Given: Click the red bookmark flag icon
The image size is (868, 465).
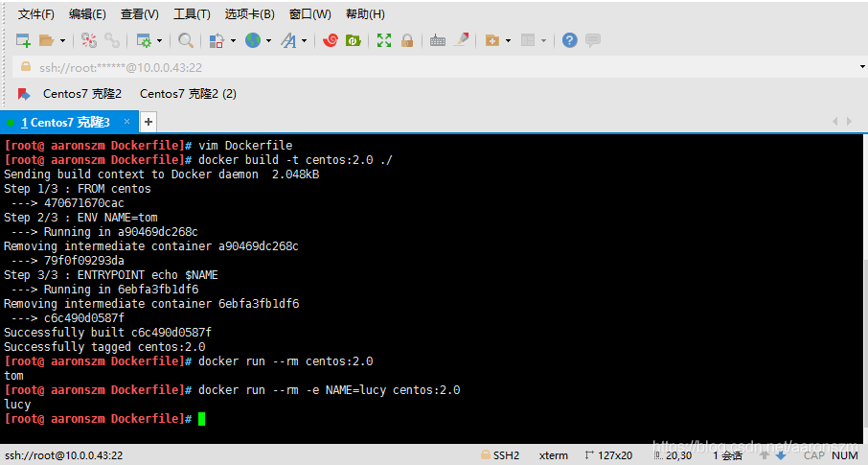Looking at the screenshot, I should click(x=24, y=94).
